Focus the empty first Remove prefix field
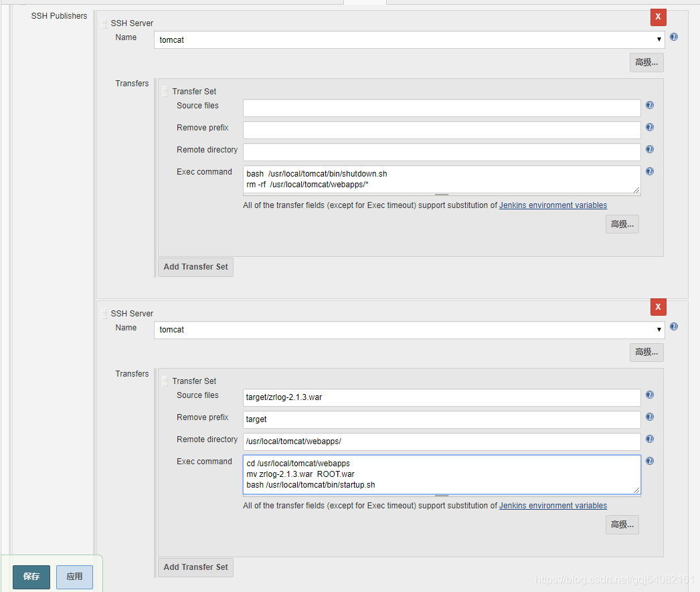Image resolution: width=700 pixels, height=592 pixels. (x=442, y=130)
